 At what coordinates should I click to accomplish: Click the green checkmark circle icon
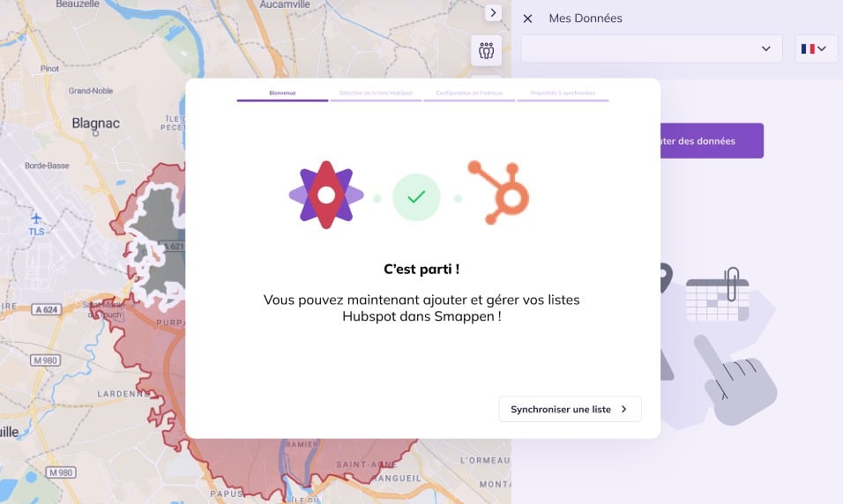point(416,196)
